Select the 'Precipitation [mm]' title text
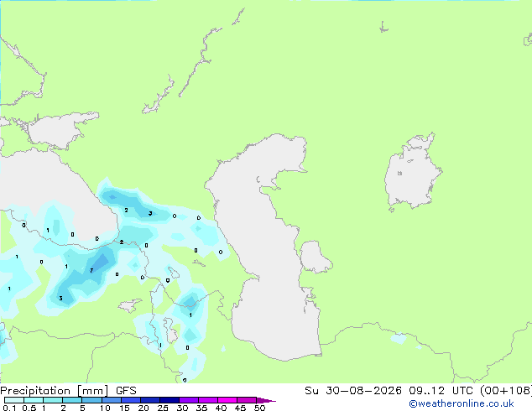Image resolution: width=532 pixels, height=411 pixels. 54,391
